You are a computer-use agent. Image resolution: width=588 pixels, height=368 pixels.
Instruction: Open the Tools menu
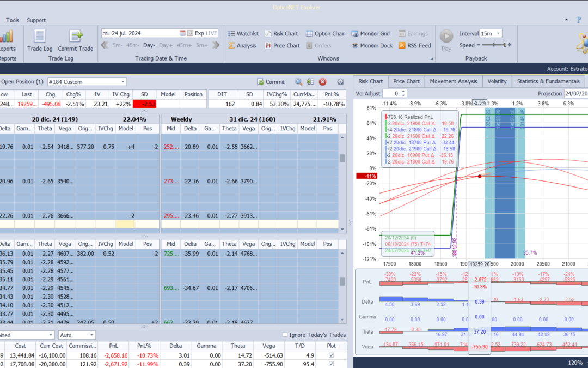point(13,20)
